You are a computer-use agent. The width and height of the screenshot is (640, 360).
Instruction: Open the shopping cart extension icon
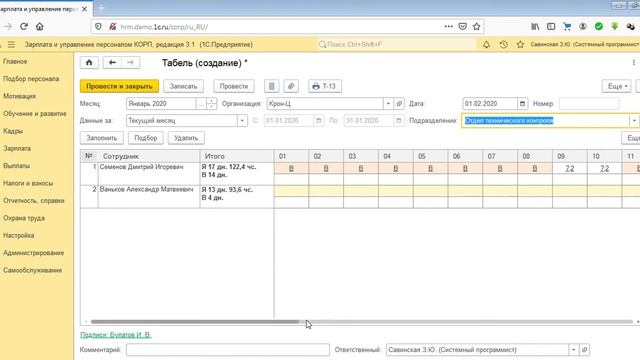(567, 27)
